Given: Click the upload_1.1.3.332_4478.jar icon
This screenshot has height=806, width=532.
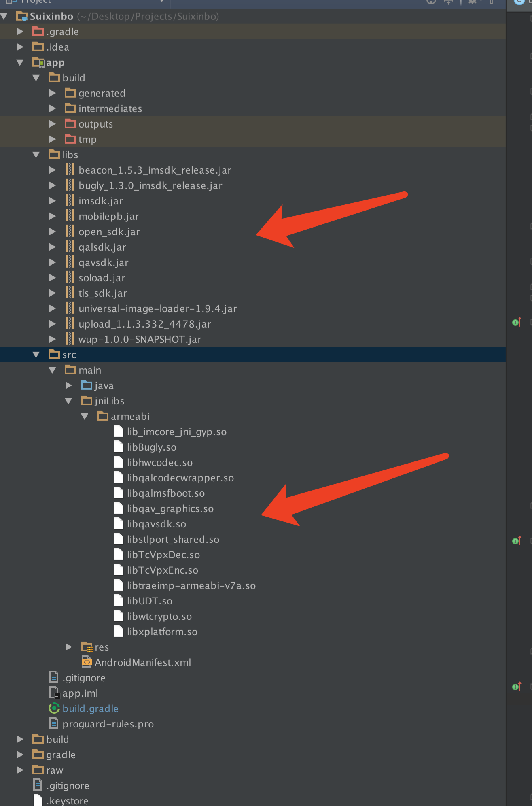Looking at the screenshot, I should [x=70, y=324].
